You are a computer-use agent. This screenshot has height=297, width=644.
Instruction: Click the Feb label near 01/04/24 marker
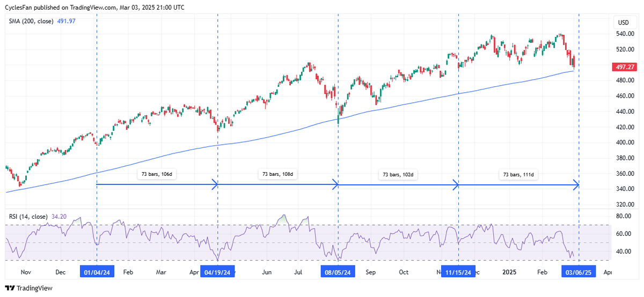click(128, 272)
